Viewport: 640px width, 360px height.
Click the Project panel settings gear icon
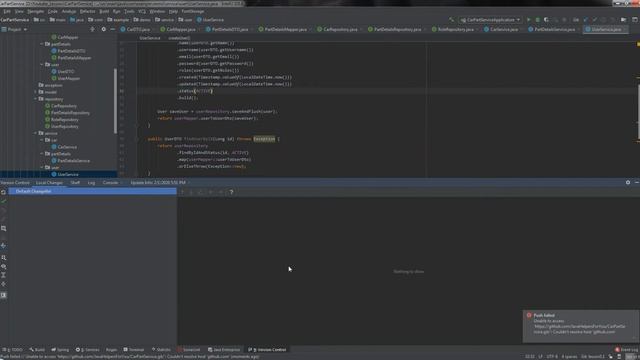[x=103, y=29]
